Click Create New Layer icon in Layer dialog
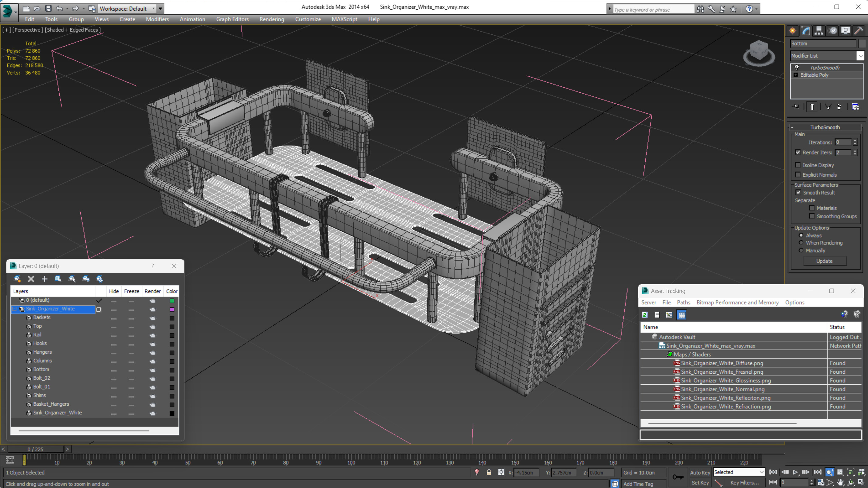This screenshot has height=488, width=868. click(17, 279)
